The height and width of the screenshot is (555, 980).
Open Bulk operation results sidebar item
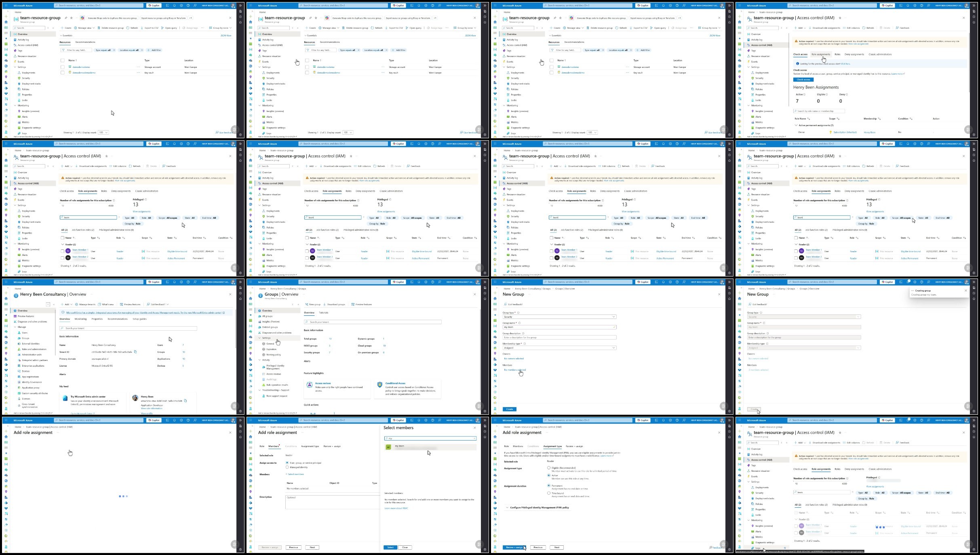(x=277, y=385)
